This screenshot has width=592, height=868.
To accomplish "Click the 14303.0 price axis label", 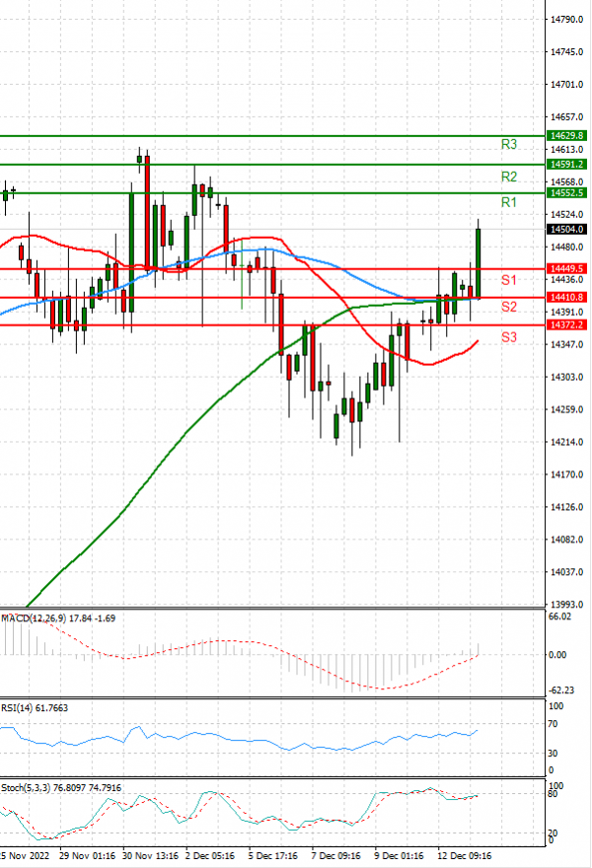I will pyautogui.click(x=566, y=377).
